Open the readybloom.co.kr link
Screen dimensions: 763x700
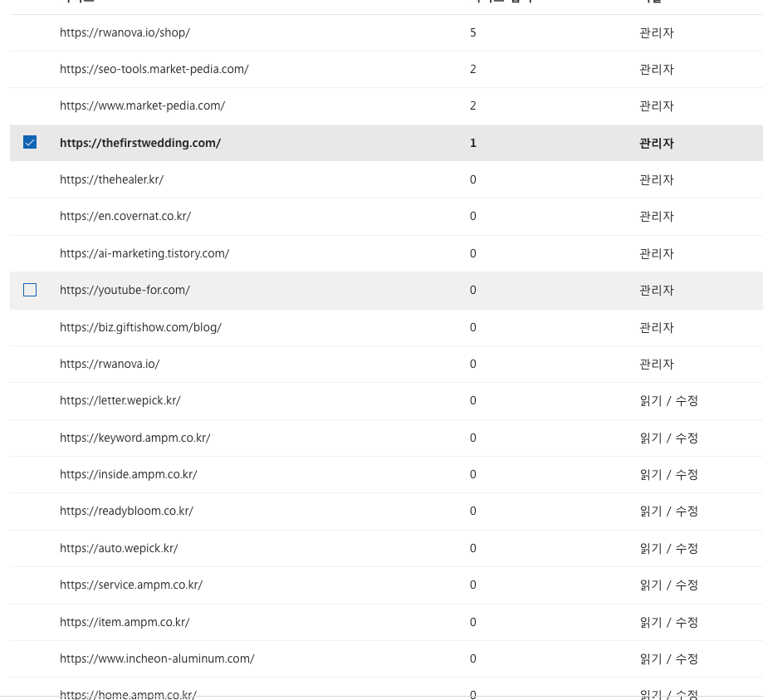coord(126,511)
